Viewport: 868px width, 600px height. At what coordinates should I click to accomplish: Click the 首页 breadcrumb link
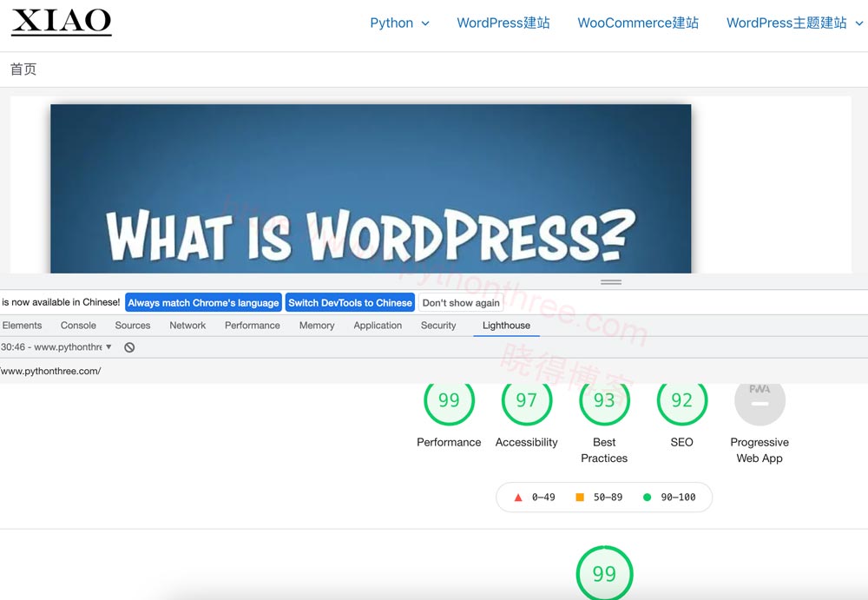(x=23, y=69)
